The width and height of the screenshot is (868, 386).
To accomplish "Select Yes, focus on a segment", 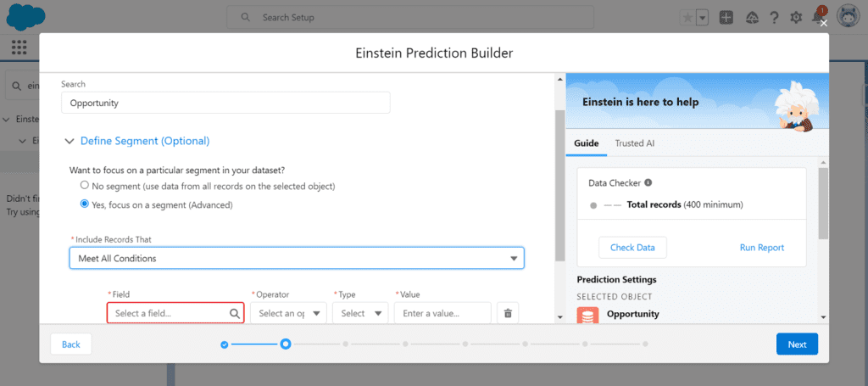I will (84, 204).
